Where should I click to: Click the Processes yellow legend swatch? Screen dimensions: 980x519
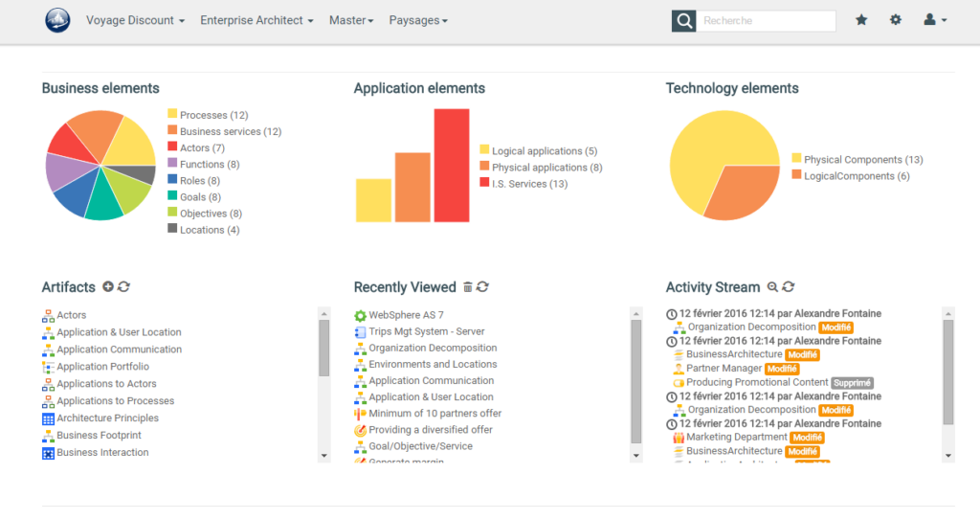point(172,115)
